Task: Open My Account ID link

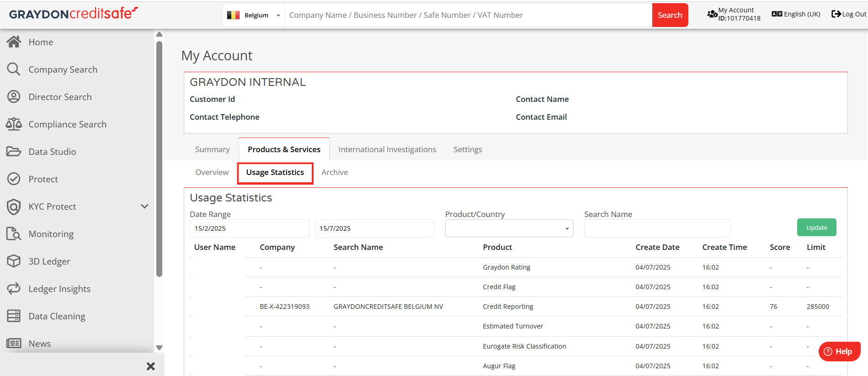Action: (734, 14)
